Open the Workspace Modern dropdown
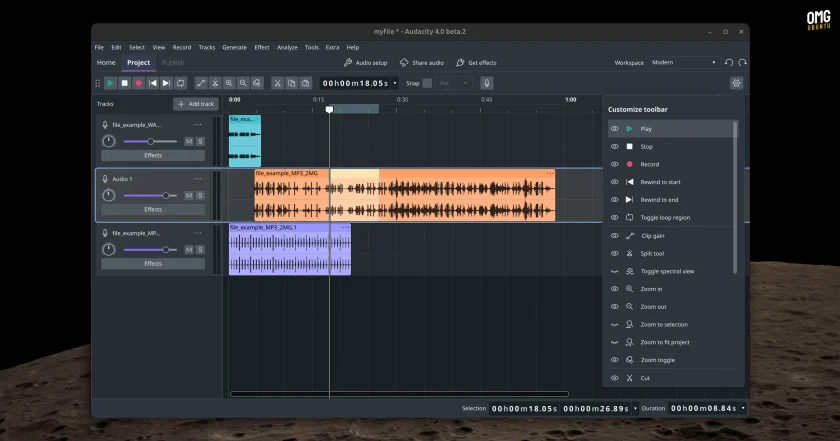The image size is (840, 441). pos(683,63)
